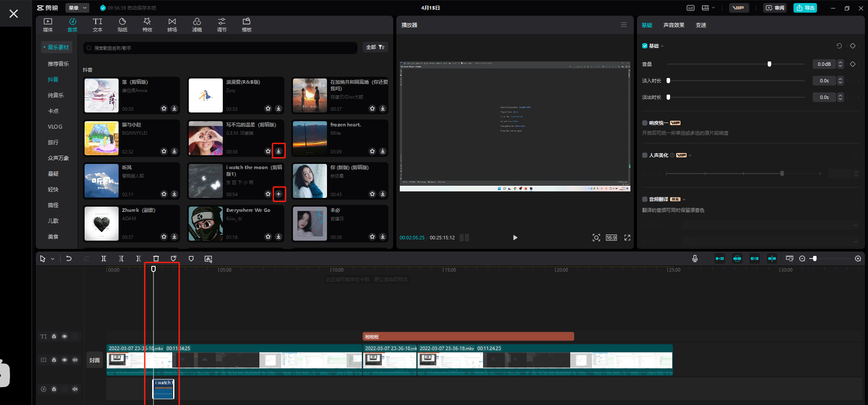Click the 音量 volume slider handle
Screen dimensions: 868x405
769,64
